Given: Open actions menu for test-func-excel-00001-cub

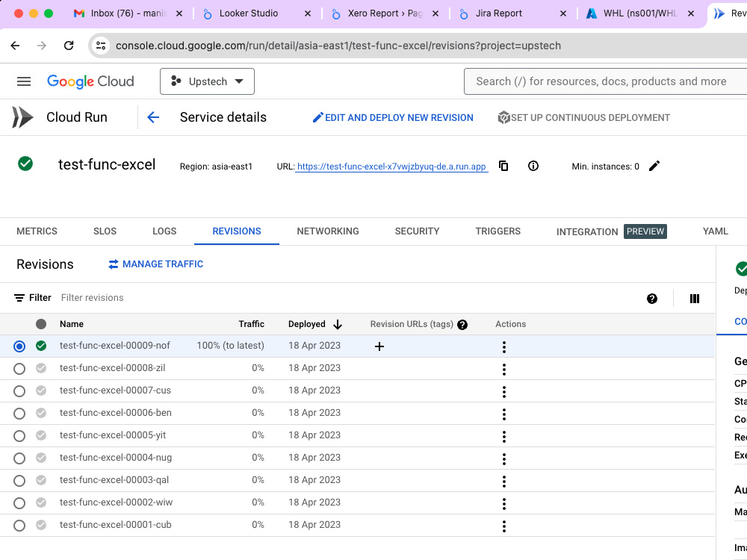Looking at the screenshot, I should [504, 526].
